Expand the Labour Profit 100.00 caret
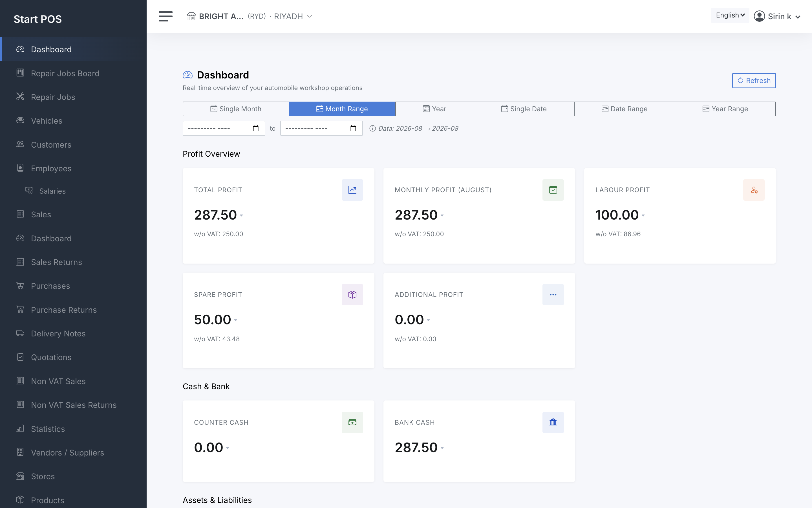 643,216
